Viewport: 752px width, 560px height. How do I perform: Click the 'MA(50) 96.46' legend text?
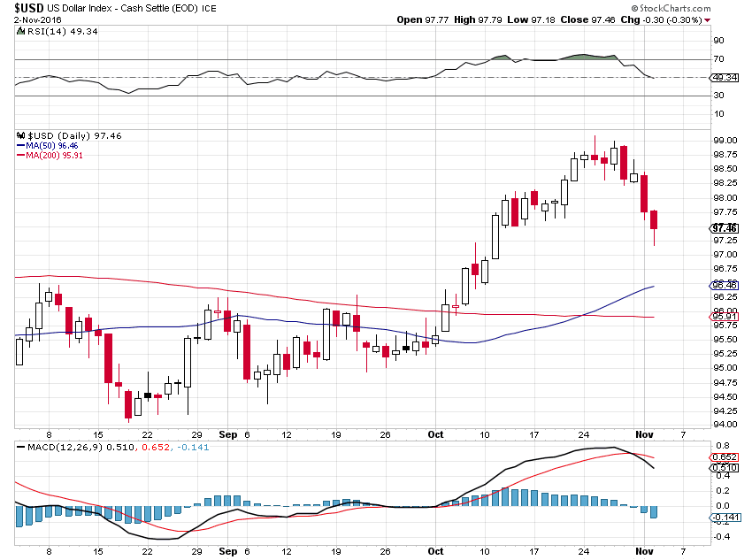(52, 145)
